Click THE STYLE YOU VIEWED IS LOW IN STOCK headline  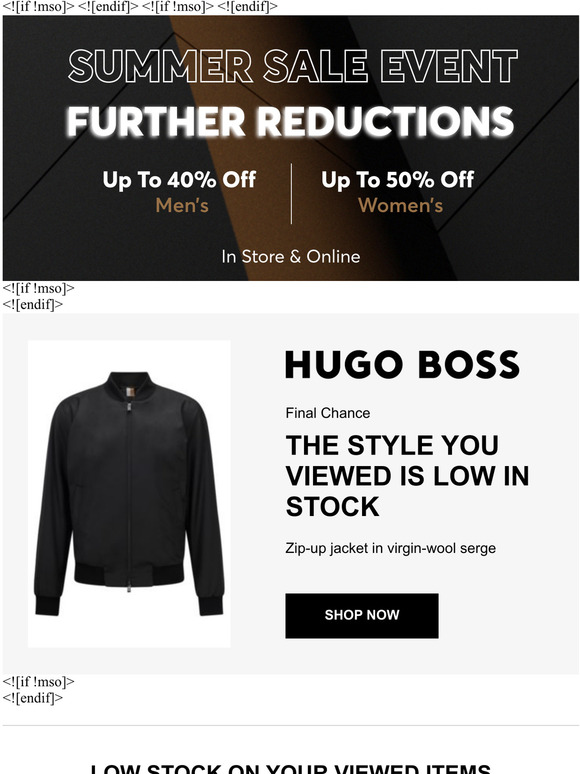coord(407,476)
